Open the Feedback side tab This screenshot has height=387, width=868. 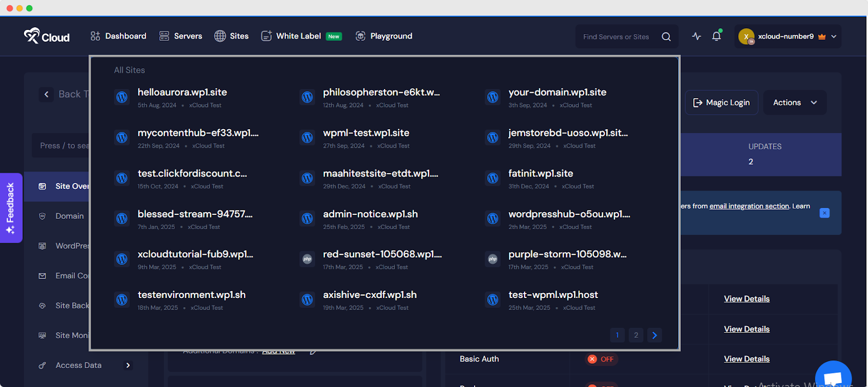(10, 208)
